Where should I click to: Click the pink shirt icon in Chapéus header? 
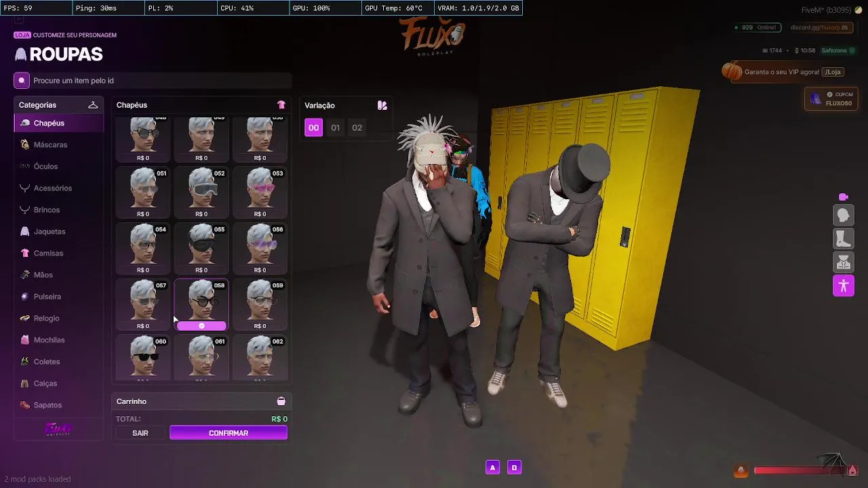click(281, 105)
